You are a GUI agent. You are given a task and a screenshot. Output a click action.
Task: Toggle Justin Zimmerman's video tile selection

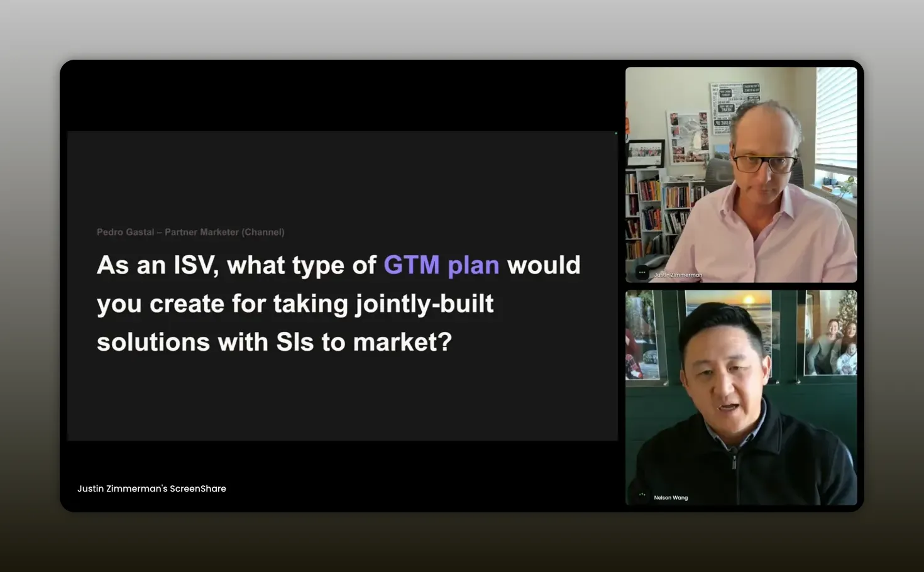pyautogui.click(x=740, y=174)
